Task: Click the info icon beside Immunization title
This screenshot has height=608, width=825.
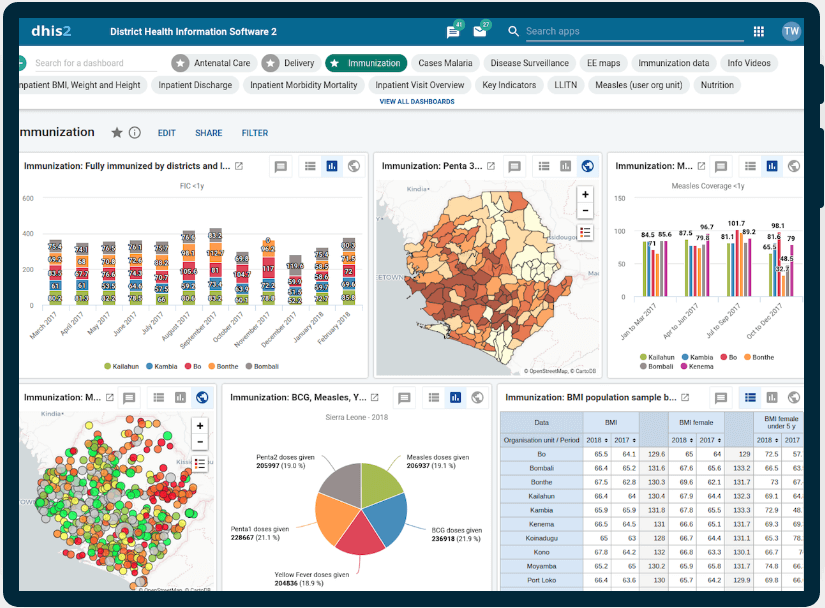Action: [135, 133]
